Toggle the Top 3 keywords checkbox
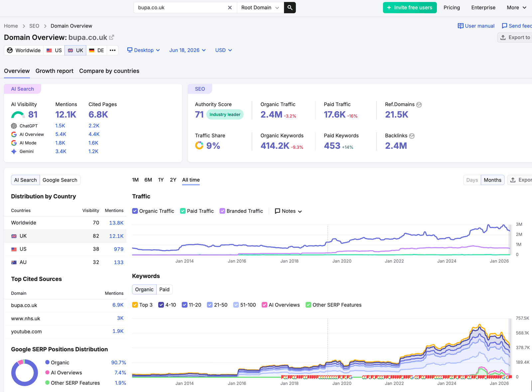This screenshot has height=392, width=532. point(135,305)
